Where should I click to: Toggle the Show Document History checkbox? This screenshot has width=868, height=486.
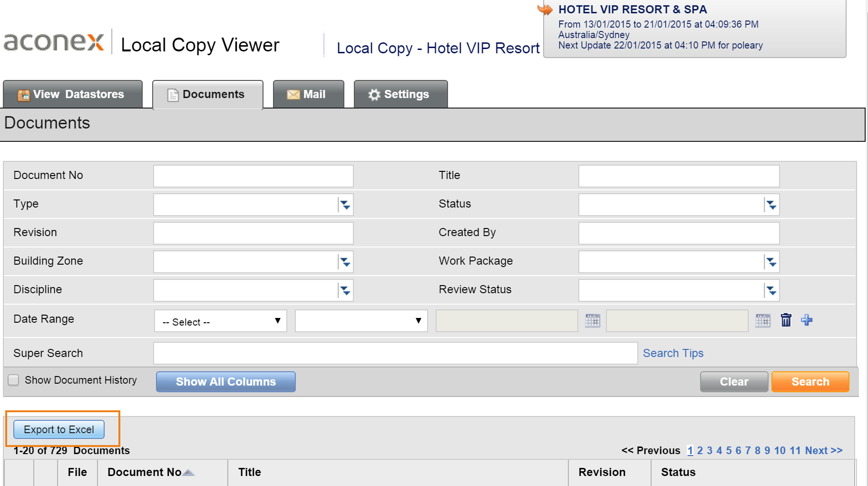tap(13, 380)
